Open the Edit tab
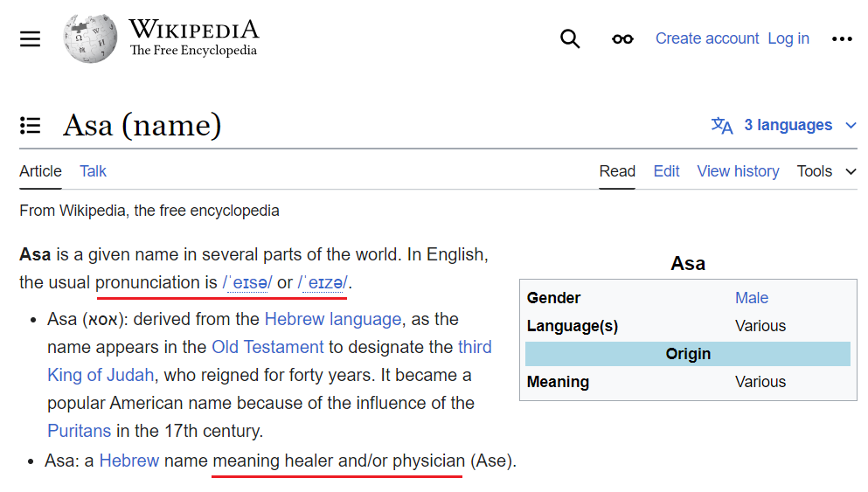Screen dimensions: 868x492 666,171
